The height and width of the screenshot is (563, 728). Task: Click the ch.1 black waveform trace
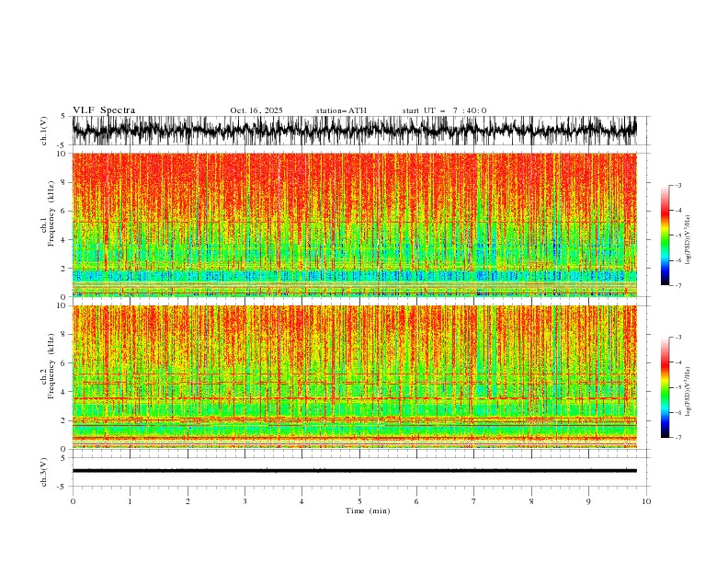[354, 131]
